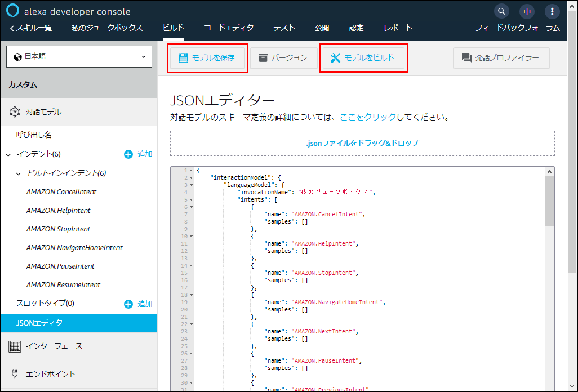Click the モデルを保存 button
The width and height of the screenshot is (578, 392).
pos(207,58)
